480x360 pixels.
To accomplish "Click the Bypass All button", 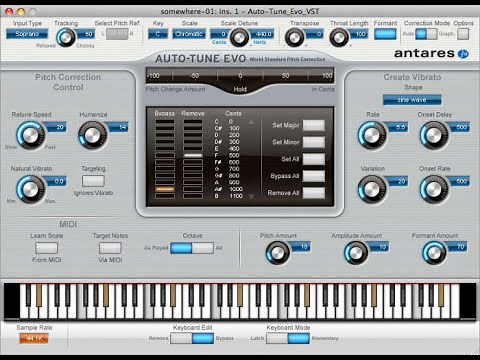I will [314, 176].
